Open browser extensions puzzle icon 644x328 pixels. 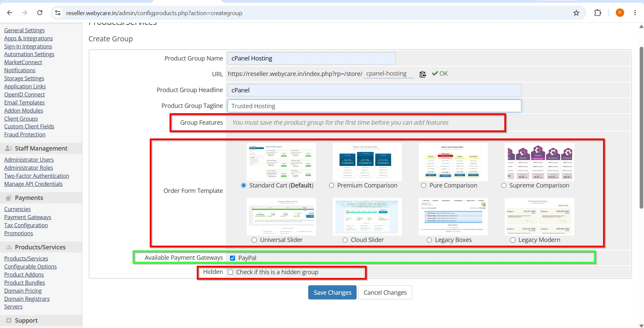pos(598,13)
